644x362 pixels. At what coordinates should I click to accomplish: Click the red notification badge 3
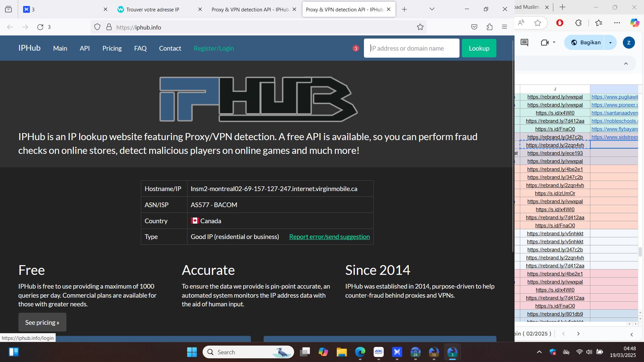356,48
